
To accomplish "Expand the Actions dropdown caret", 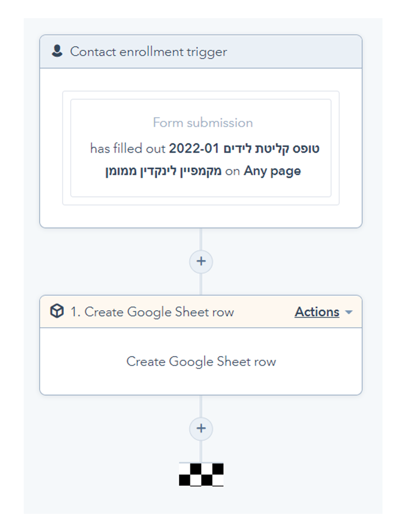I will [349, 312].
